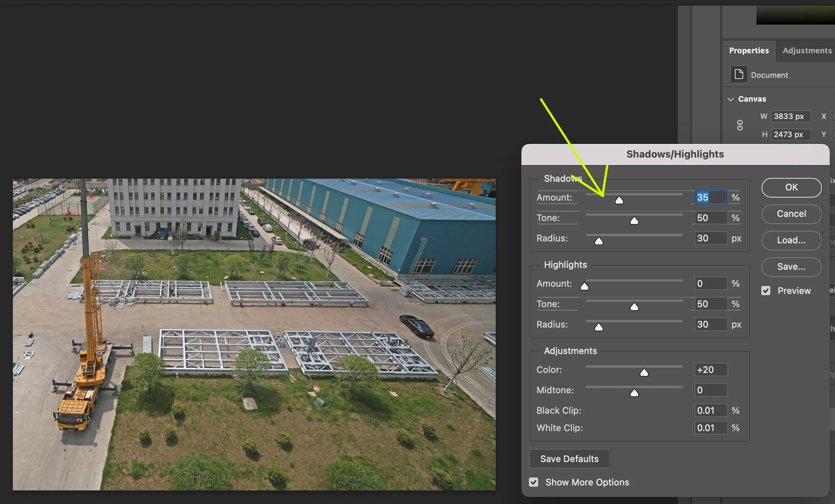835x504 pixels.
Task: Switch to the Adjustments tab
Action: (x=807, y=51)
